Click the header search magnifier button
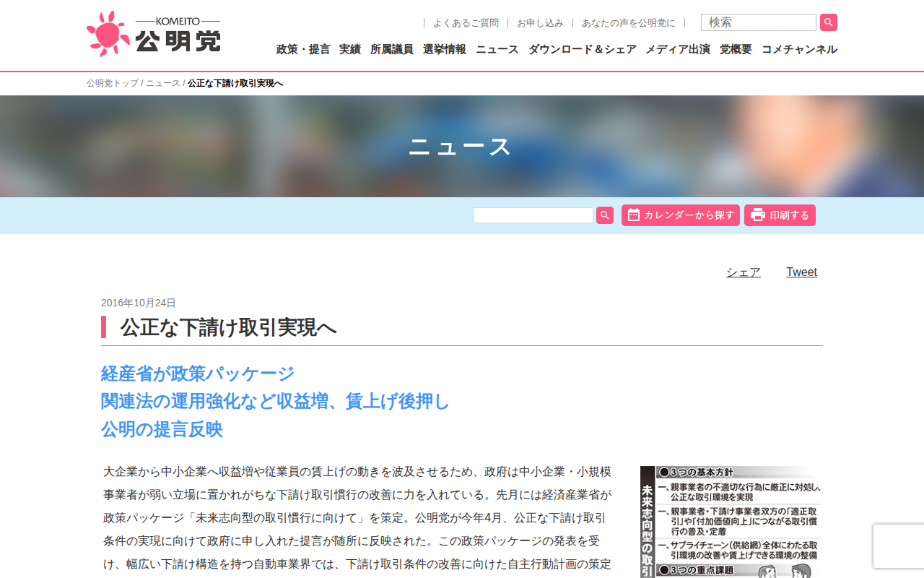Viewport: 924px width, 578px height. (829, 22)
